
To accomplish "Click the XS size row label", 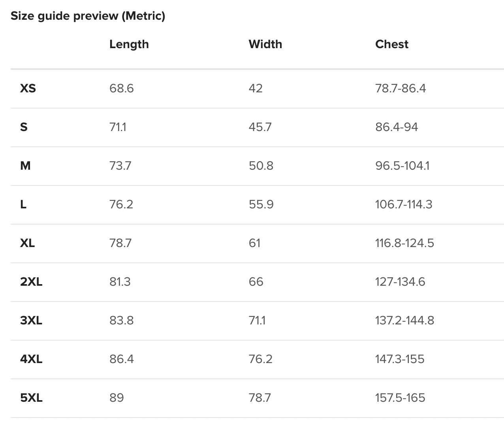I will tap(28, 88).
